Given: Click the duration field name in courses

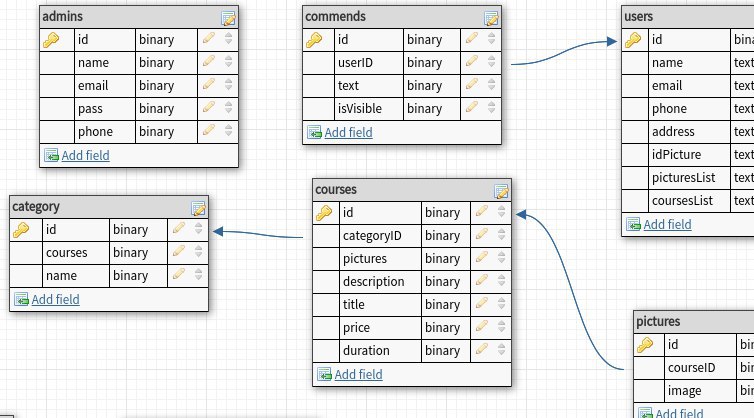Looking at the screenshot, I should pos(366,351).
